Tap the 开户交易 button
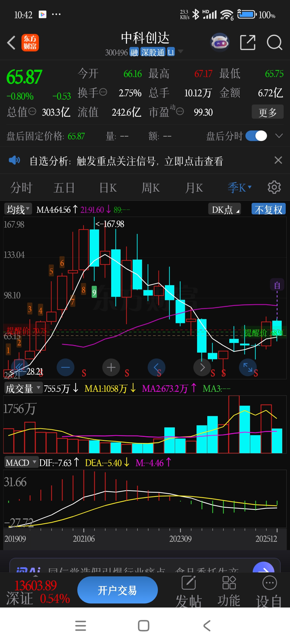290x644 pixels. (x=117, y=590)
